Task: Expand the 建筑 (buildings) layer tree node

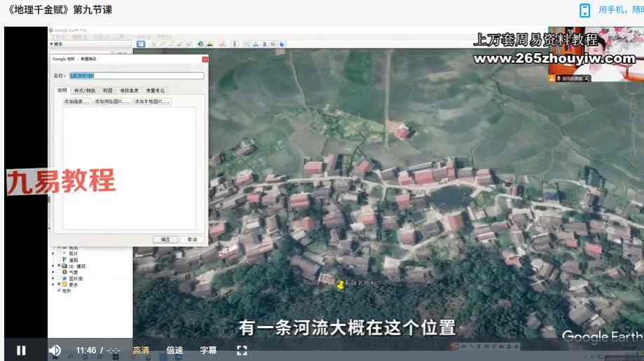Action: 53,266
